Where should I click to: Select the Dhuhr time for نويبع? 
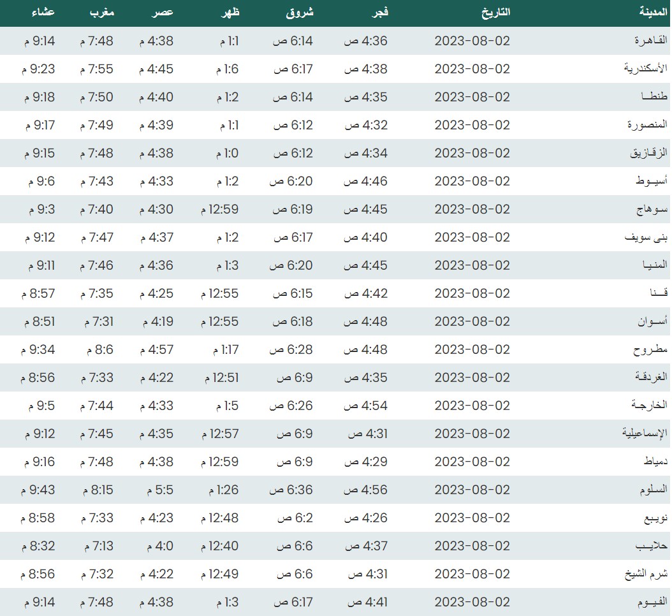tap(221, 518)
